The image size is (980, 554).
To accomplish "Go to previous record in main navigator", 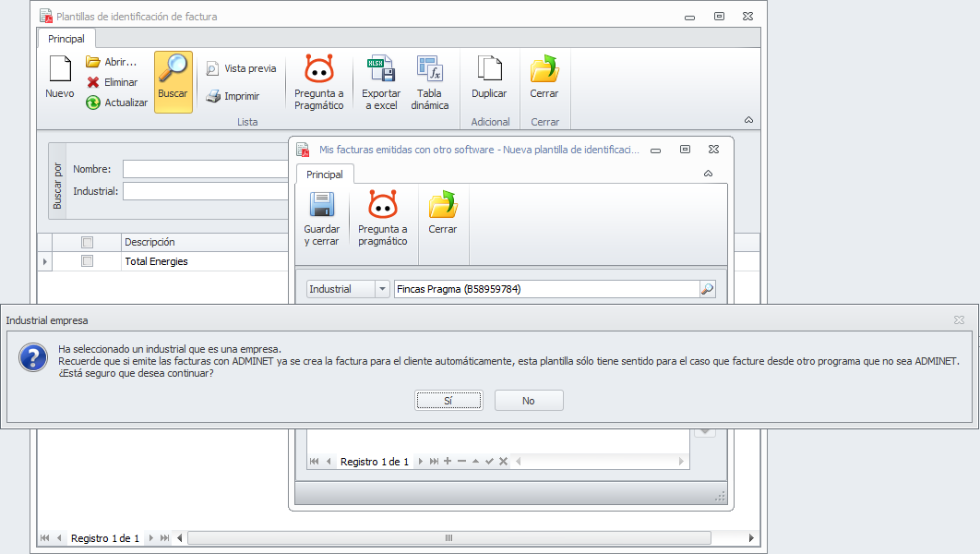I will [x=59, y=537].
